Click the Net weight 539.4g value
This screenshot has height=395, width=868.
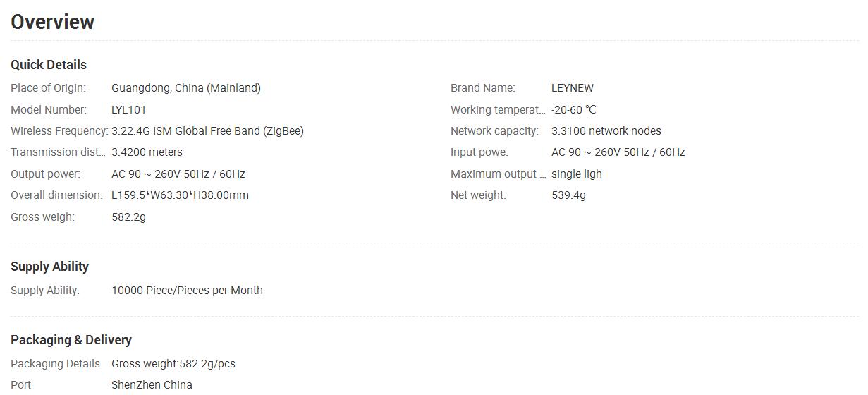(568, 195)
